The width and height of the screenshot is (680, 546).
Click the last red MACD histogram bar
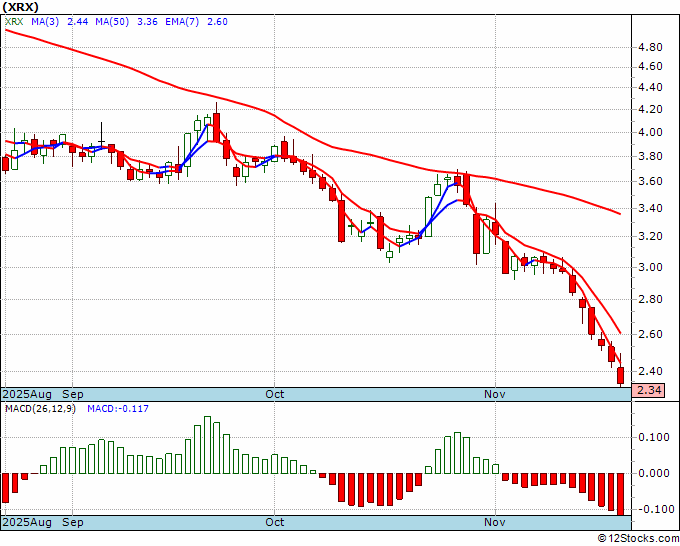(x=621, y=494)
